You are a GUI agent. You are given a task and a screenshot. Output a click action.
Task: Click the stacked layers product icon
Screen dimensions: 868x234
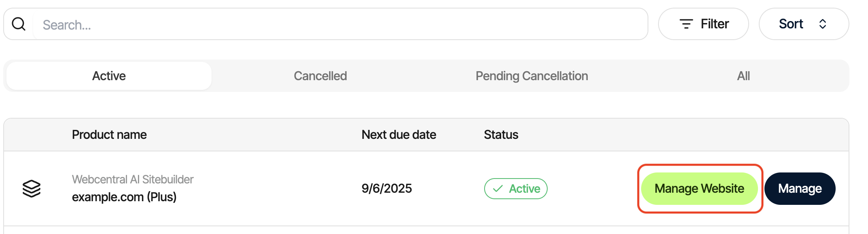pos(32,189)
